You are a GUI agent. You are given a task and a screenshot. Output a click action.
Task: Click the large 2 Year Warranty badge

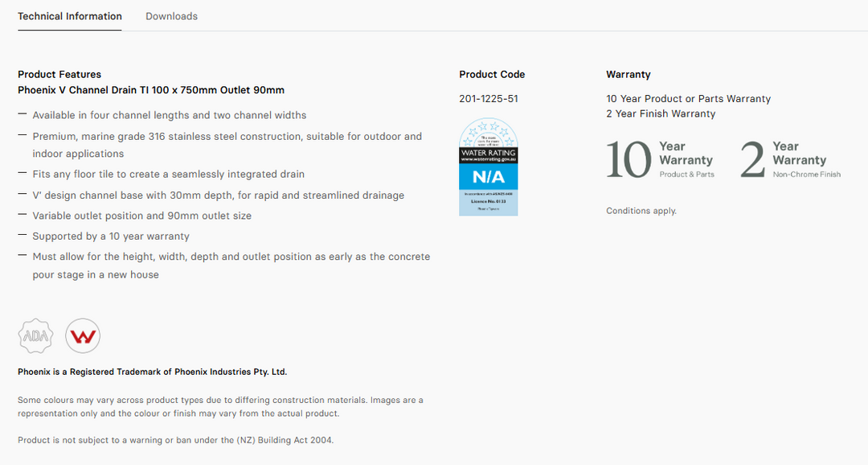pos(790,158)
